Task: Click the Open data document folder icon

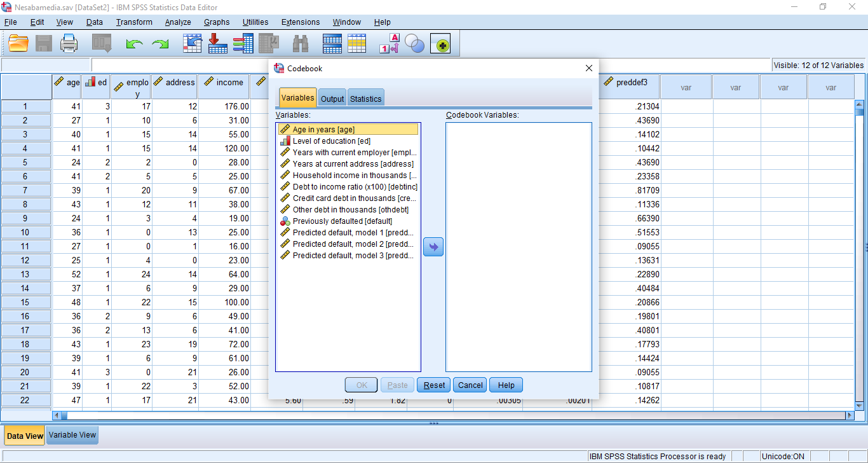Action: 18,43
